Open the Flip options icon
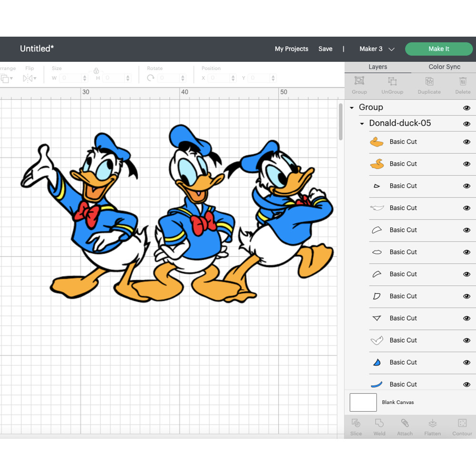 [x=30, y=78]
